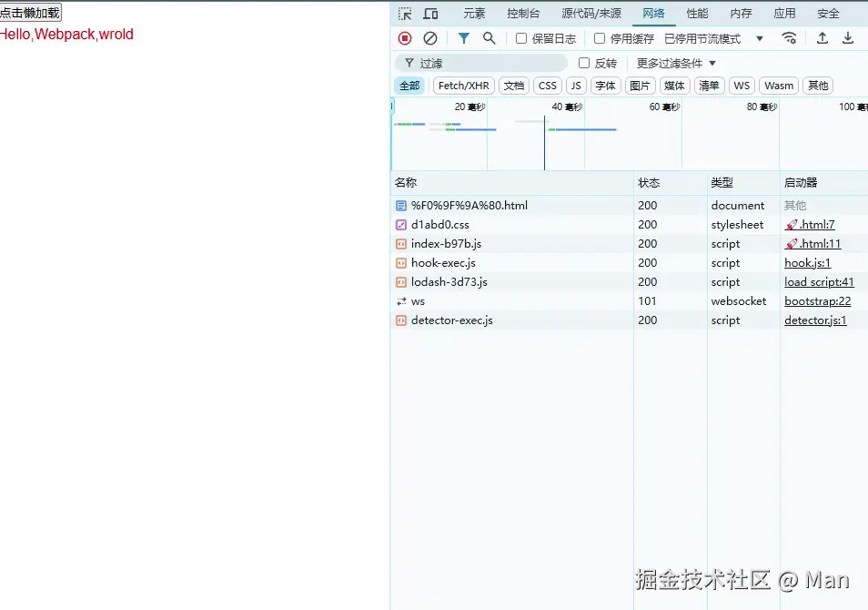Screen dimensions: 868x610
Task: Select the lodash-3d73.js request
Action: coord(629,282)
